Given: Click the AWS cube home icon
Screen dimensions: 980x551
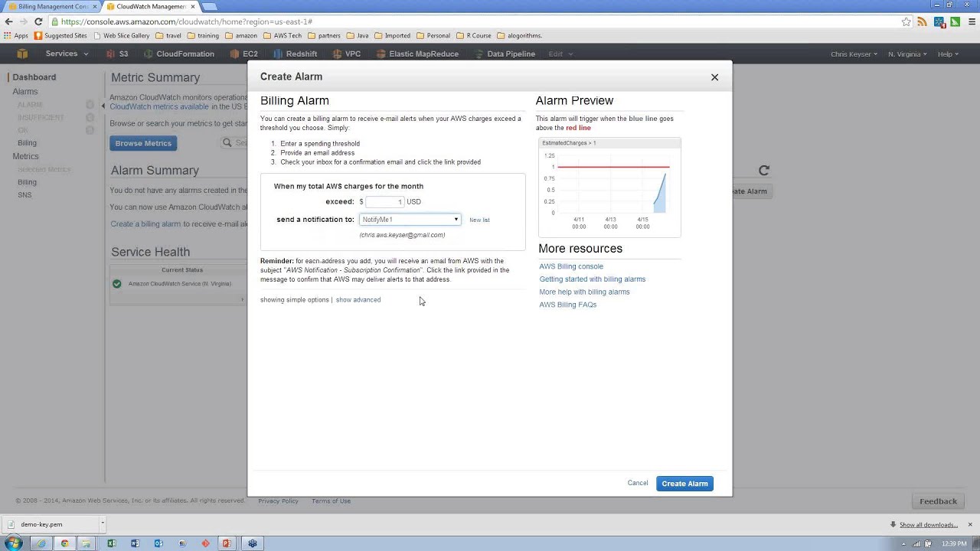Looking at the screenshot, I should (x=22, y=54).
